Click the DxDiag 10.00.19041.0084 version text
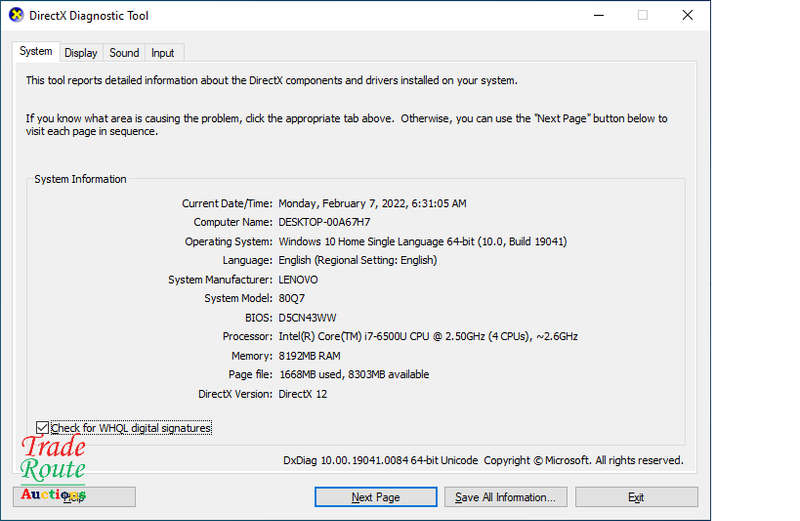This screenshot has height=521, width=800. click(381, 460)
